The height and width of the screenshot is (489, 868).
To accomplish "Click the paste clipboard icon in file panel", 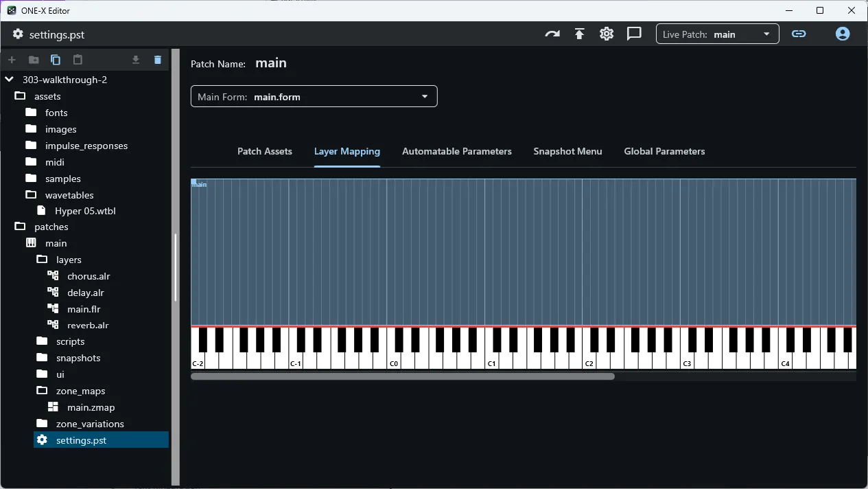I will coord(78,60).
